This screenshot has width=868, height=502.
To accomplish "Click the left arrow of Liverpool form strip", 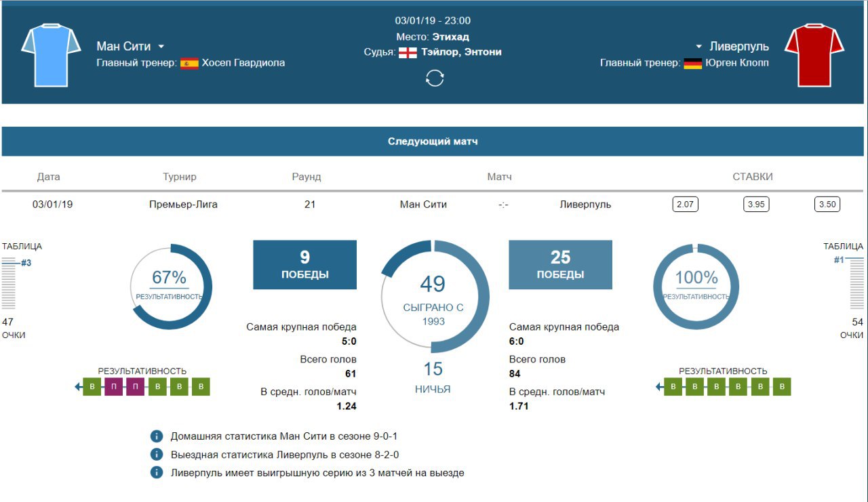I will coord(659,387).
